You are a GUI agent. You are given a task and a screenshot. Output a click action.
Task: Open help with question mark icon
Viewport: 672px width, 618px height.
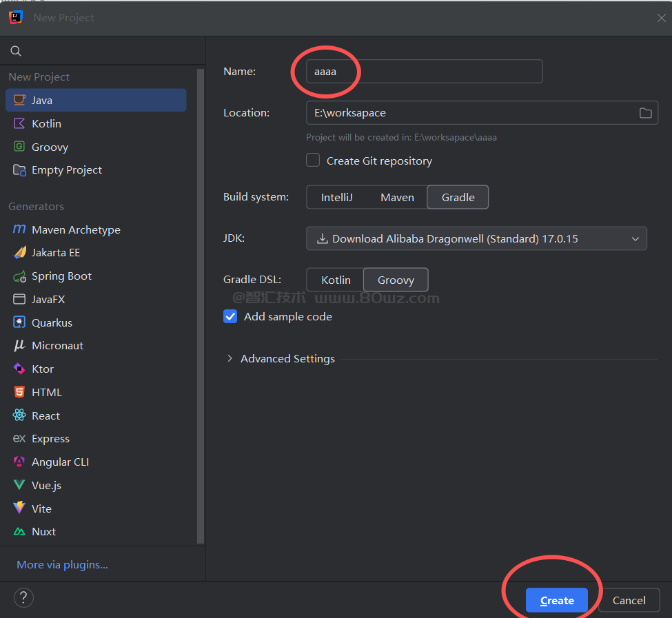tap(23, 597)
